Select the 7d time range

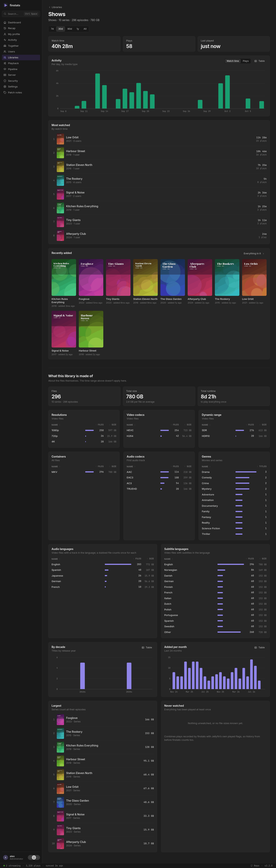click(x=52, y=29)
